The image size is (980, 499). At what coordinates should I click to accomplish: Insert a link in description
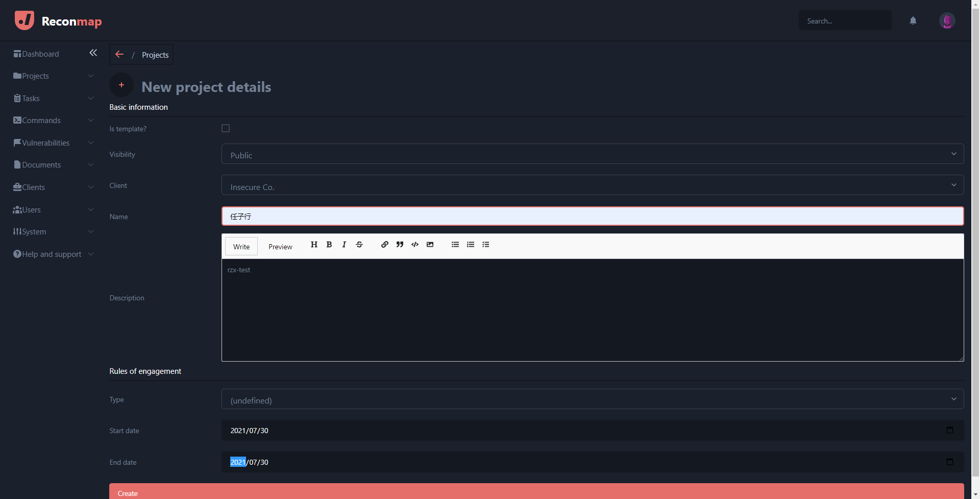(x=385, y=245)
